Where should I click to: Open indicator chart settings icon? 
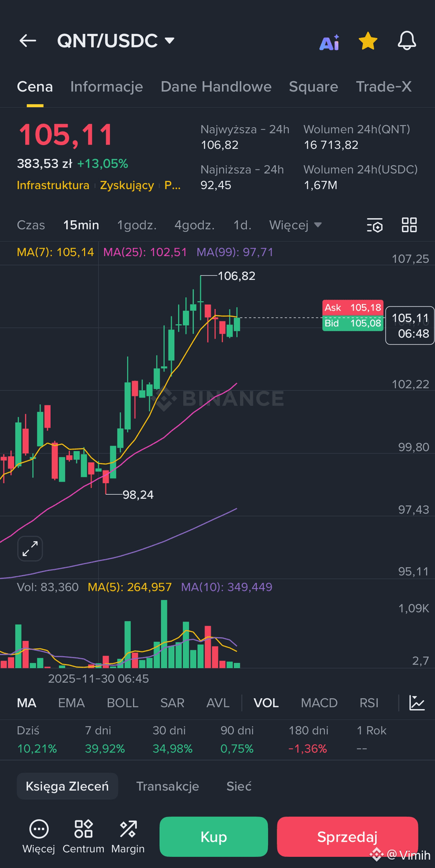(x=417, y=703)
